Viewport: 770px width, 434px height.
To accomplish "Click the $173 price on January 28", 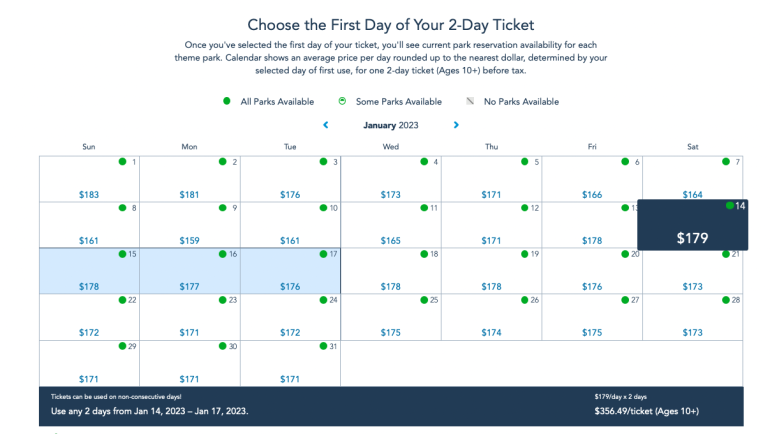I will point(692,333).
